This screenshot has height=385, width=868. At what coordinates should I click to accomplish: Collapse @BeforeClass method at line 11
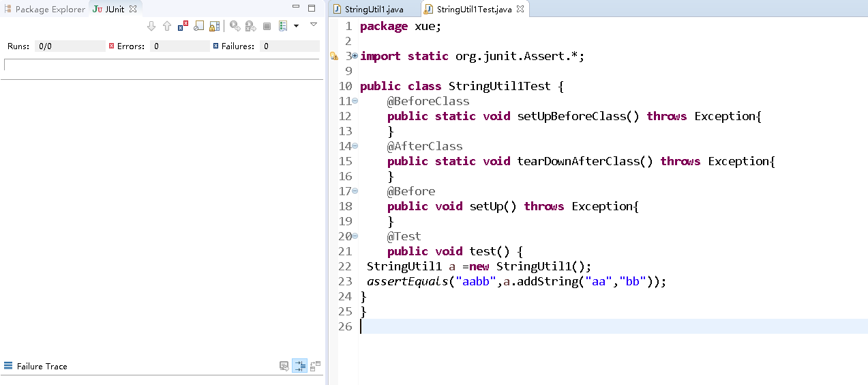click(x=355, y=101)
